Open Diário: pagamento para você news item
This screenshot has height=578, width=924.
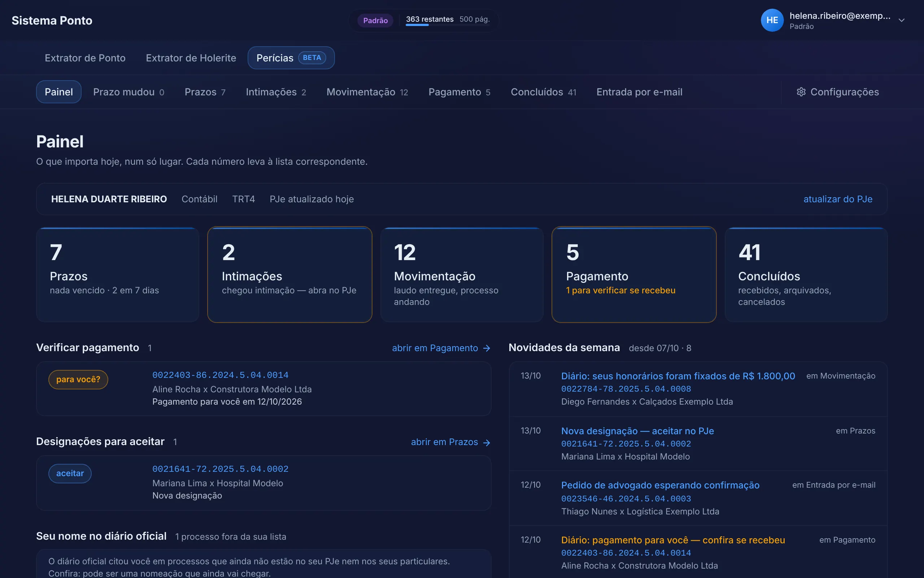tap(673, 540)
